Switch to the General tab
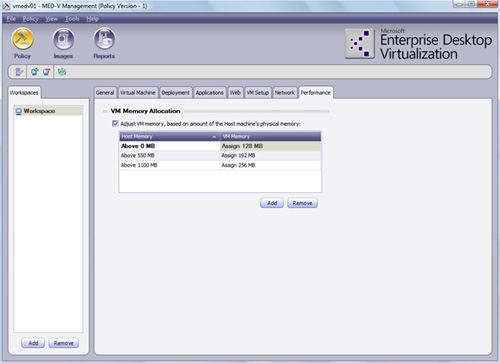This screenshot has height=363, width=500. coord(105,93)
